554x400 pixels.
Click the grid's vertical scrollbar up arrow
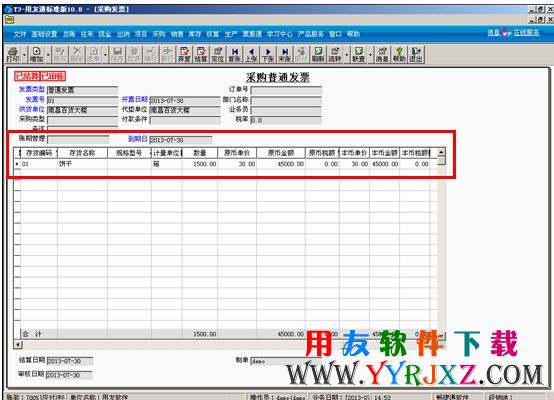pos(441,152)
